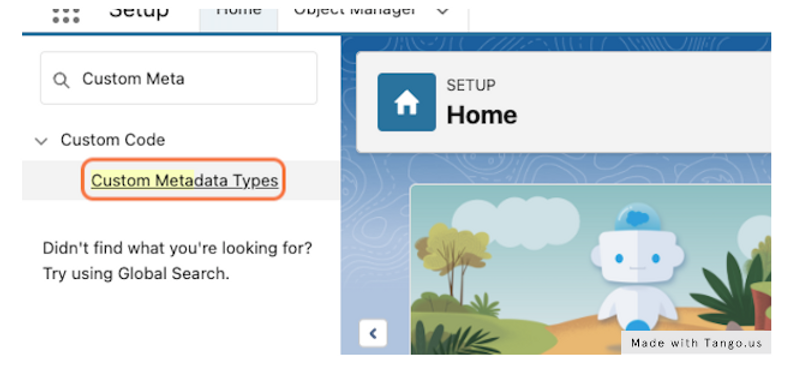Viewport: 790px width, 369px height.
Task: Click the Home page heading
Action: coord(482,115)
